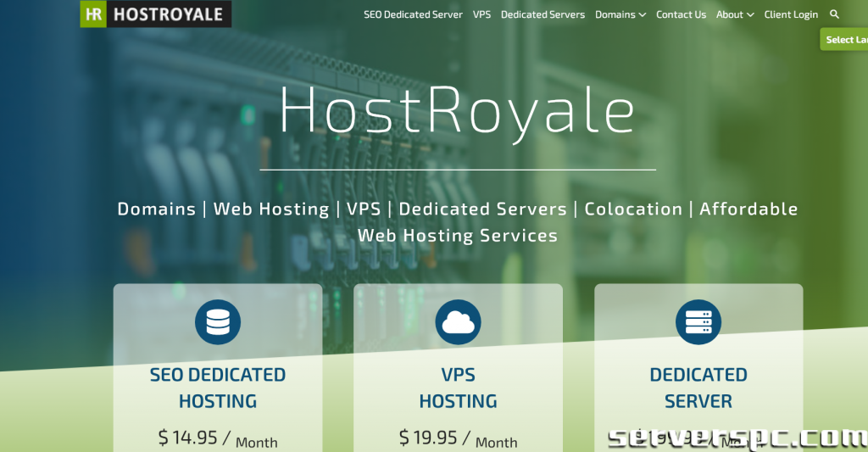The height and width of the screenshot is (452, 868).
Task: Click the database icon above SEO Dedicated Hosting
Action: tap(218, 322)
